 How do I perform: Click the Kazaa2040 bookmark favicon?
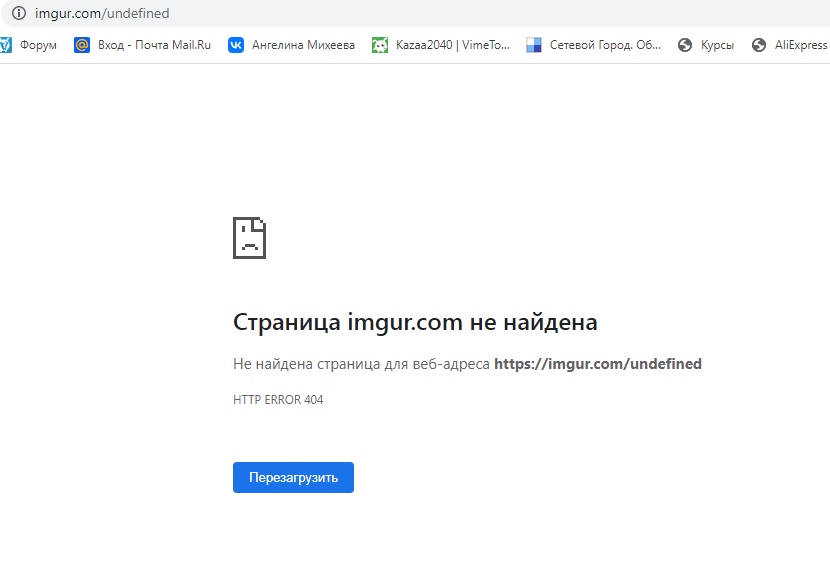380,45
